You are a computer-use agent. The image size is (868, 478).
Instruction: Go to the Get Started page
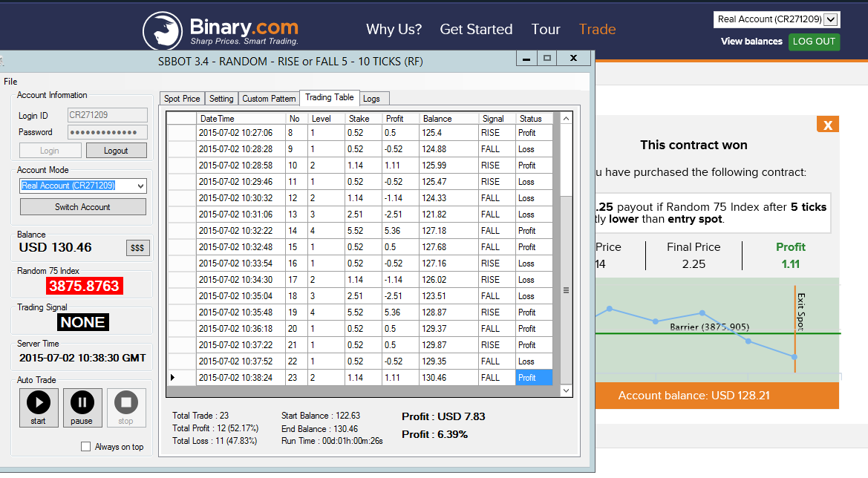point(476,30)
